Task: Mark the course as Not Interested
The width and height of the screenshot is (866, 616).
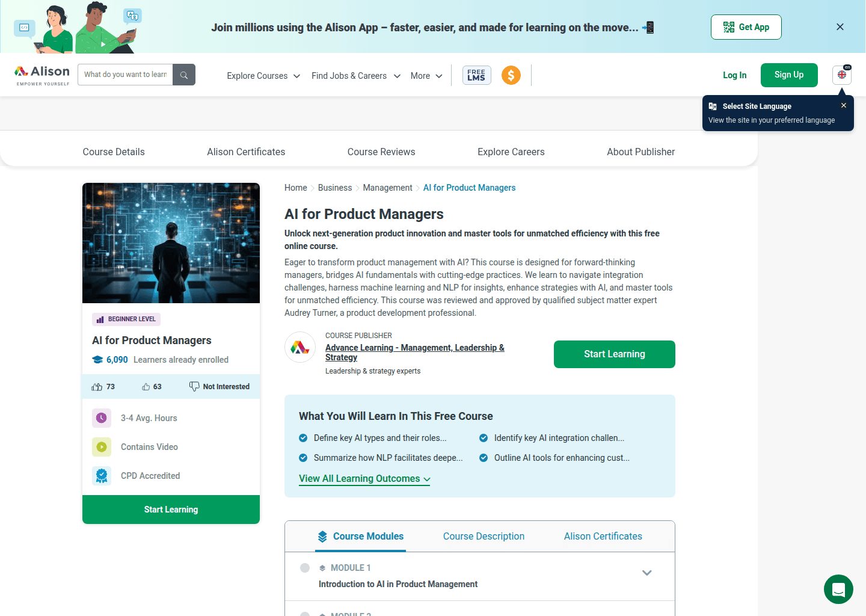Action: click(x=219, y=386)
